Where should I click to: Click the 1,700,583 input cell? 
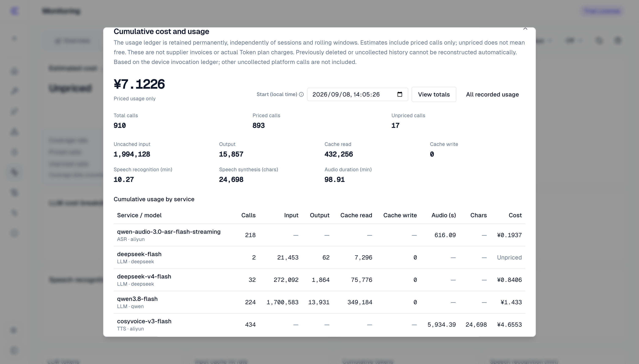point(282,302)
